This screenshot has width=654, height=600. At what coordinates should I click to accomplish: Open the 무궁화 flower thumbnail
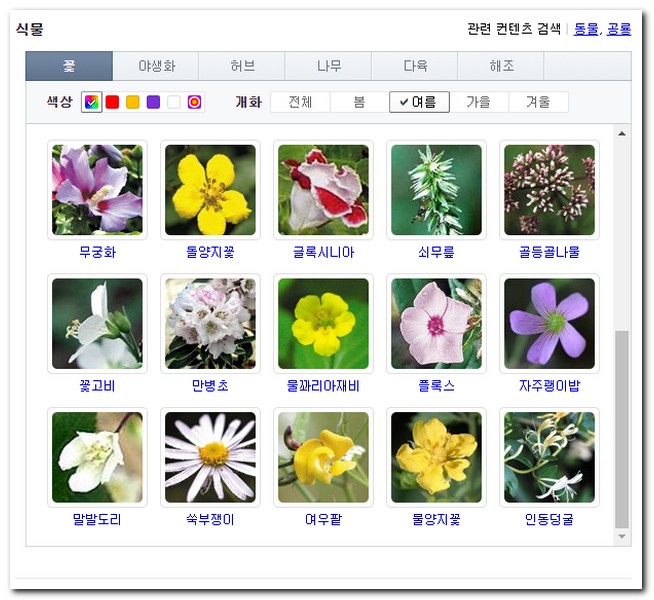click(x=97, y=190)
